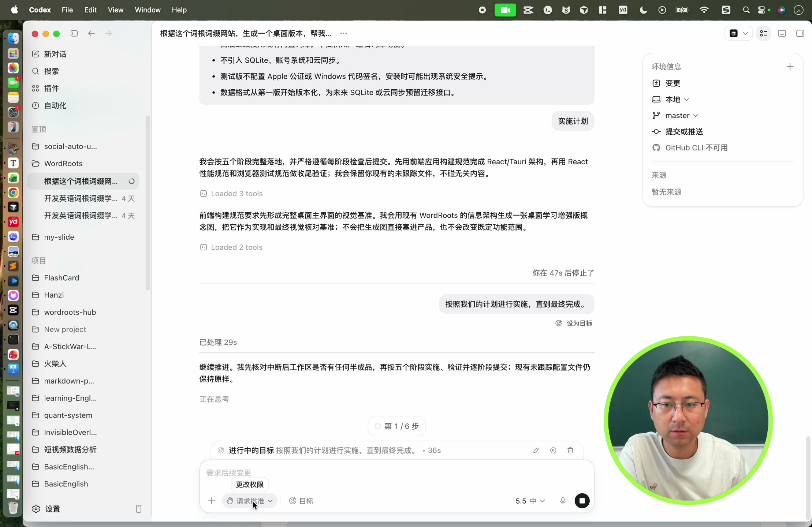Viewport: 812px width, 527px height.
Task: Edit the in-progress goal with pencil icon
Action: (x=536, y=451)
